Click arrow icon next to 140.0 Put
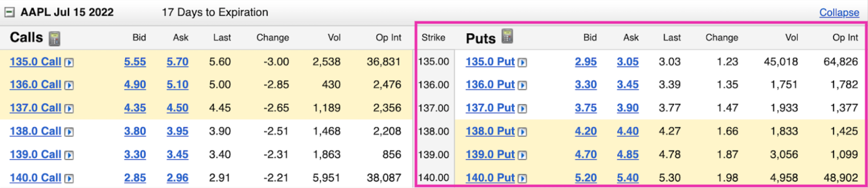This screenshot has height=188, width=868. pyautogui.click(x=522, y=178)
